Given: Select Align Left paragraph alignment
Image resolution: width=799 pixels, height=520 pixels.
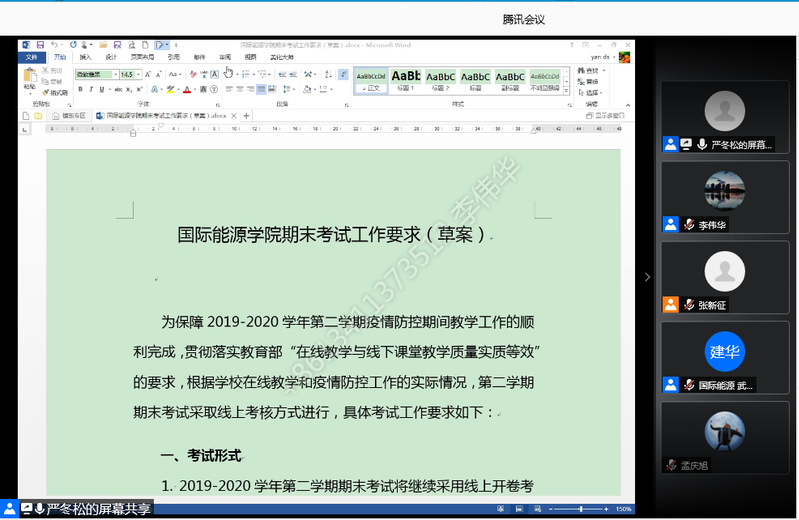Looking at the screenshot, I should (x=229, y=89).
